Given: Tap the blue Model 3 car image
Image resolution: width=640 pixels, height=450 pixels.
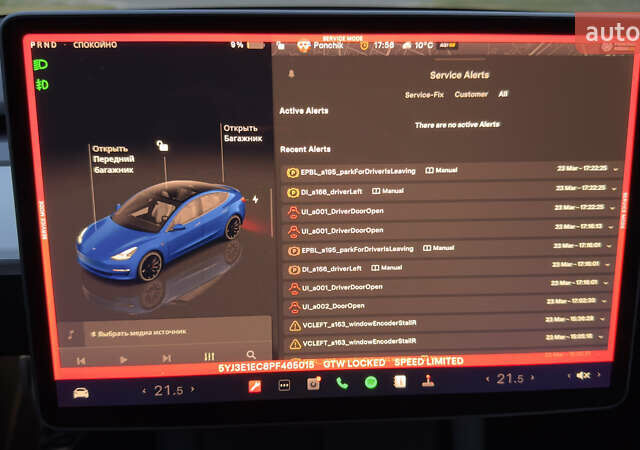Looking at the screenshot, I should tap(161, 231).
